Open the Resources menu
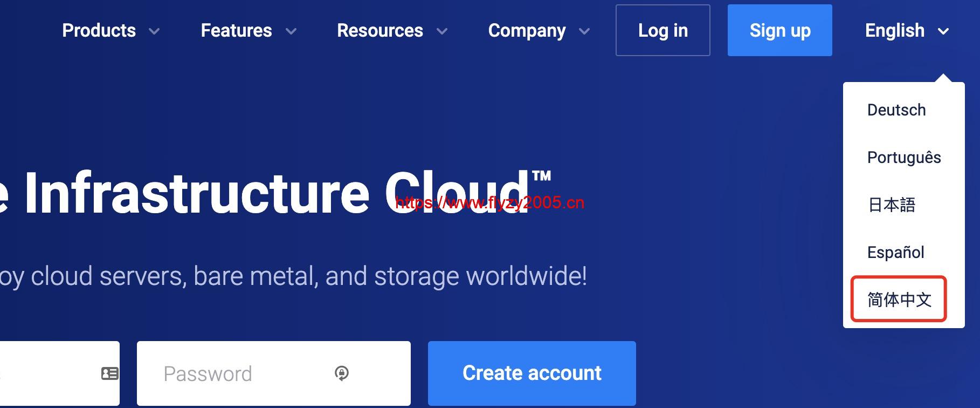Image resolution: width=980 pixels, height=408 pixels. [380, 31]
